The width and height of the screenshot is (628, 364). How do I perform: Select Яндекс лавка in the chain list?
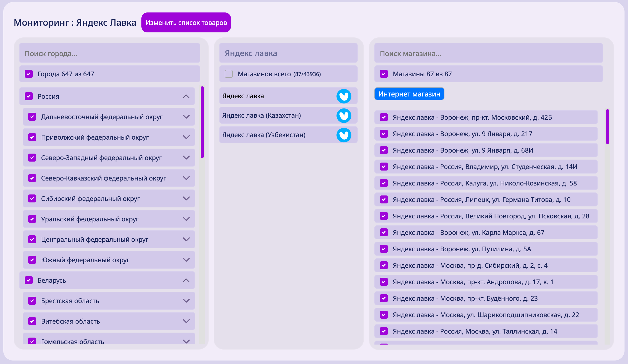pyautogui.click(x=288, y=96)
